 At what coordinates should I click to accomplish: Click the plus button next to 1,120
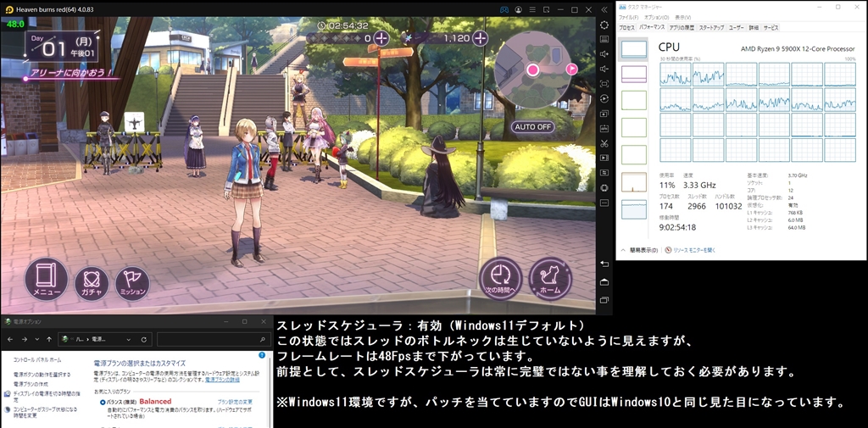click(480, 38)
